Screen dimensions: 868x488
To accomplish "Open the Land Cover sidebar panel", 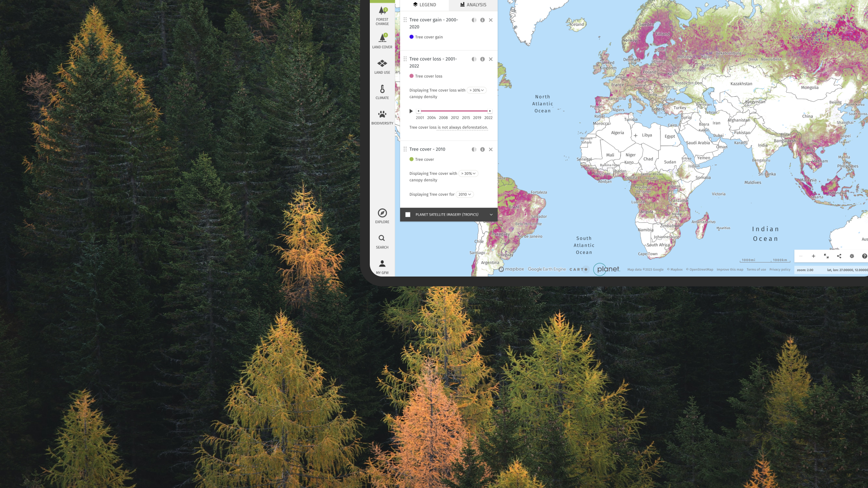I will [382, 39].
